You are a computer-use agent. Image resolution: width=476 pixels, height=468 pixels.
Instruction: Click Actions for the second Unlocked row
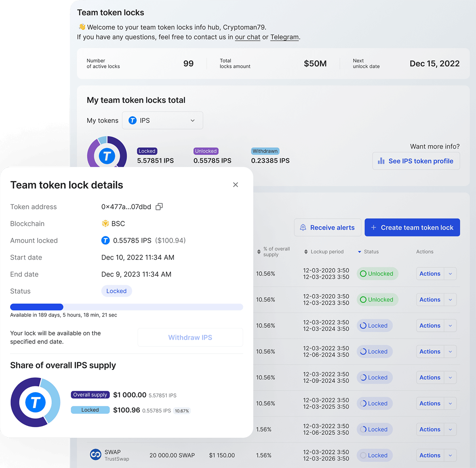click(x=430, y=300)
